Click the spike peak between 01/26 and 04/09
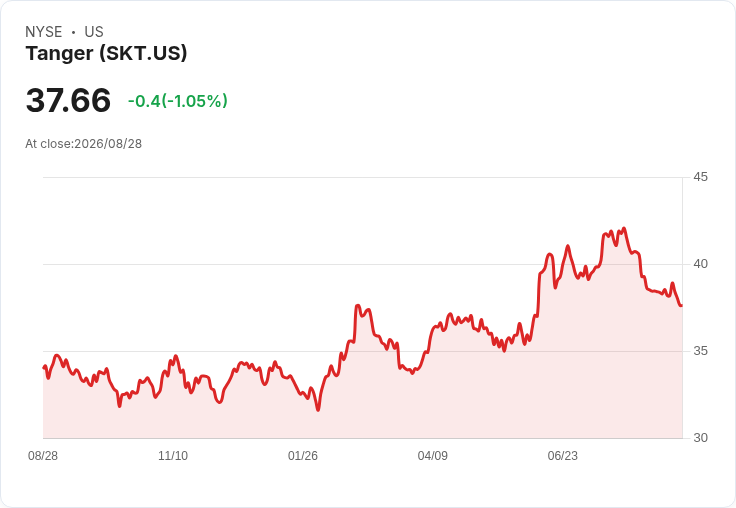Viewport: 736px width, 508px height. [358, 306]
